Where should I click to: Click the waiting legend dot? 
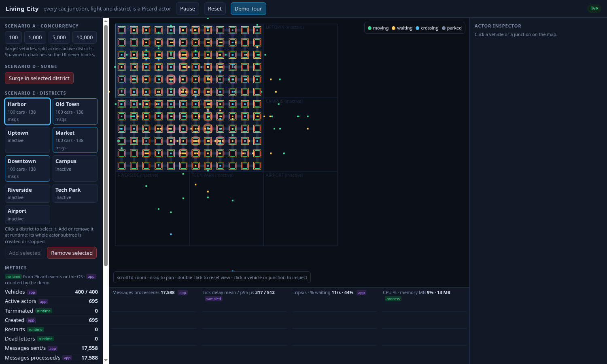coord(393,28)
